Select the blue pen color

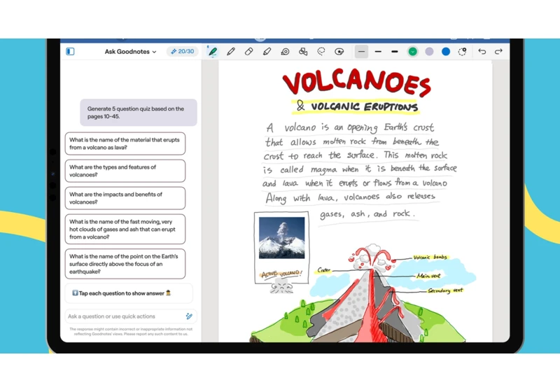(446, 52)
